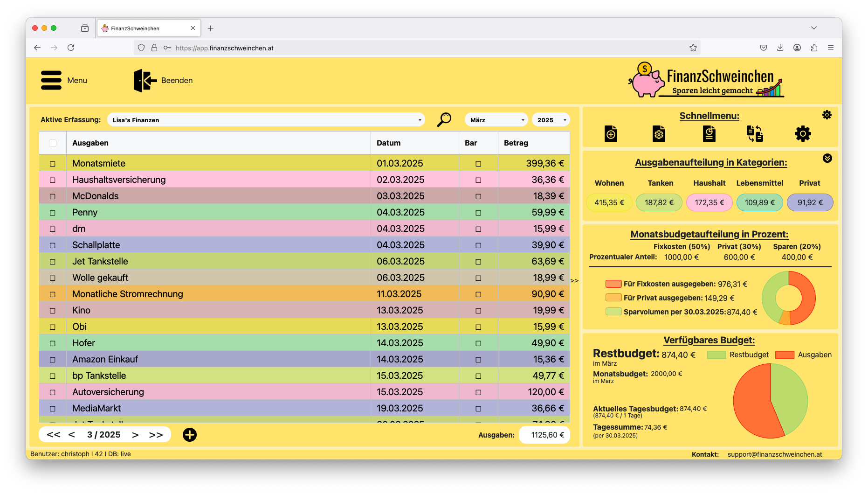Check the select-all checkbox in table header
868x494 pixels.
pos(53,143)
